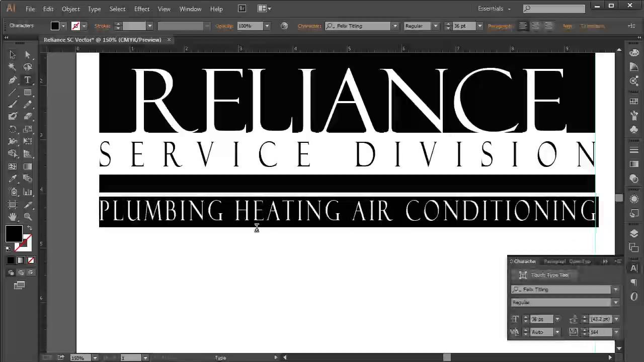The height and width of the screenshot is (362, 644).
Task: Select the Blend tool
Action: pos(28,179)
